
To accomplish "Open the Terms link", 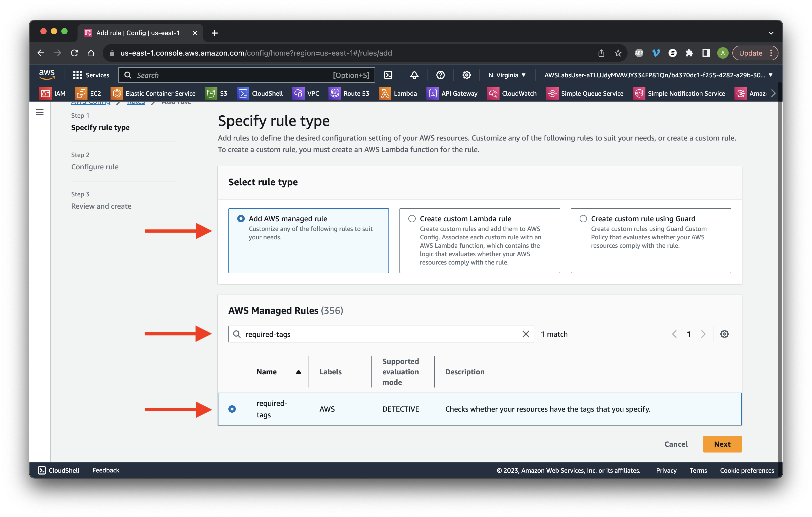I will (x=698, y=470).
